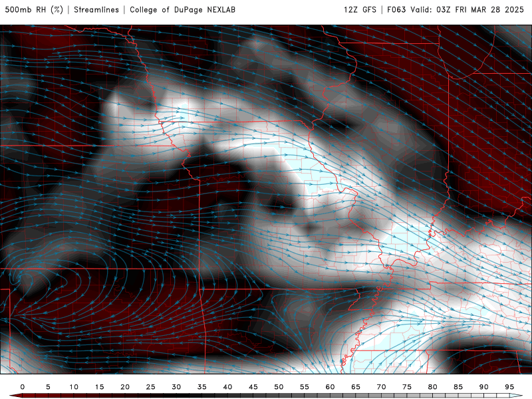Click the "5" colorbar scale label
Screen dimensions: 532x399
coord(48,387)
